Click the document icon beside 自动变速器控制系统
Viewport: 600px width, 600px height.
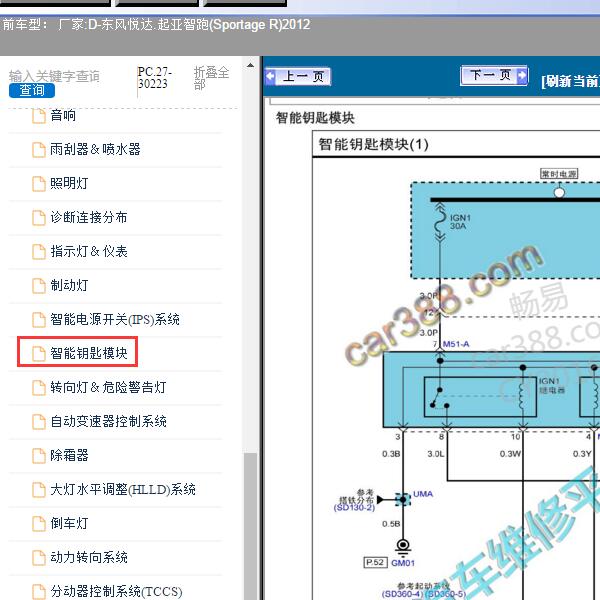point(39,422)
